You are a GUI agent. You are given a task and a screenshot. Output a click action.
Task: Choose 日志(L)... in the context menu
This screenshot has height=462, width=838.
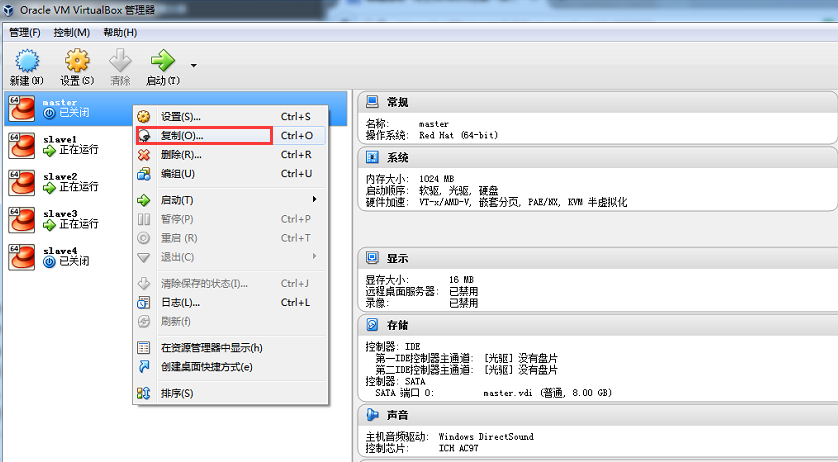coord(231,303)
